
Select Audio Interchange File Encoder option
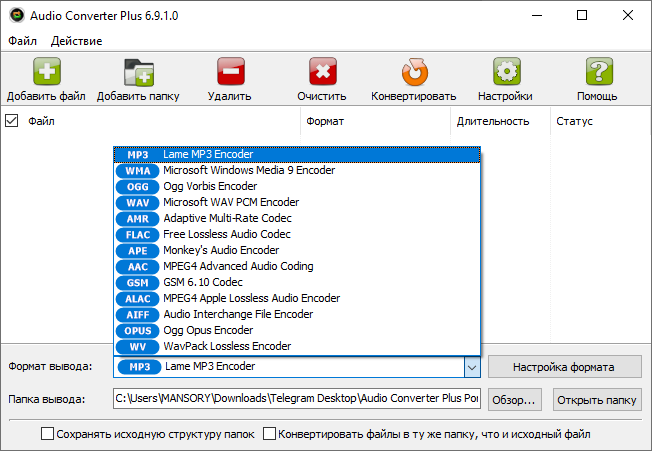tap(297, 314)
